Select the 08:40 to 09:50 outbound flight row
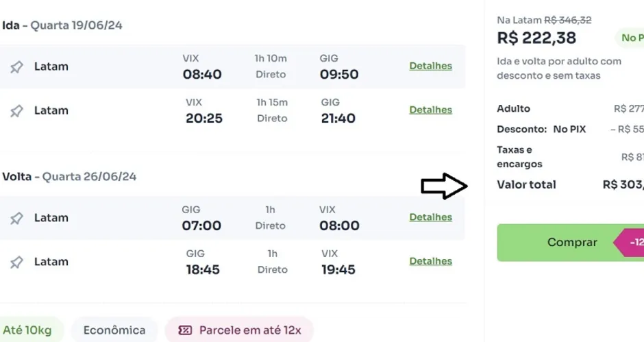The width and height of the screenshot is (644, 342). tap(232, 66)
